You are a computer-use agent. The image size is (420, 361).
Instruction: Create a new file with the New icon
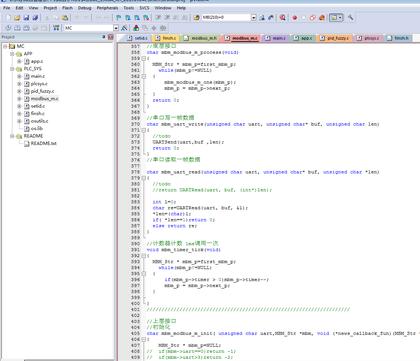click(8, 18)
